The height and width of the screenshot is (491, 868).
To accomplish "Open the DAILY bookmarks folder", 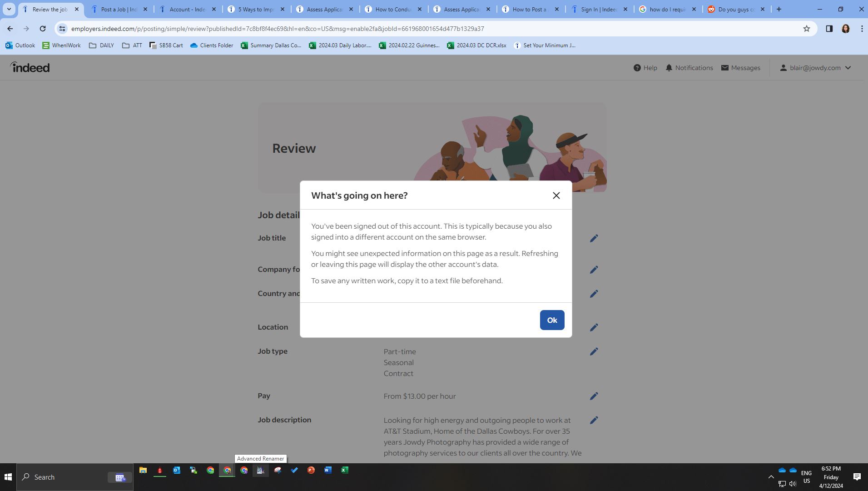I will (x=102, y=45).
